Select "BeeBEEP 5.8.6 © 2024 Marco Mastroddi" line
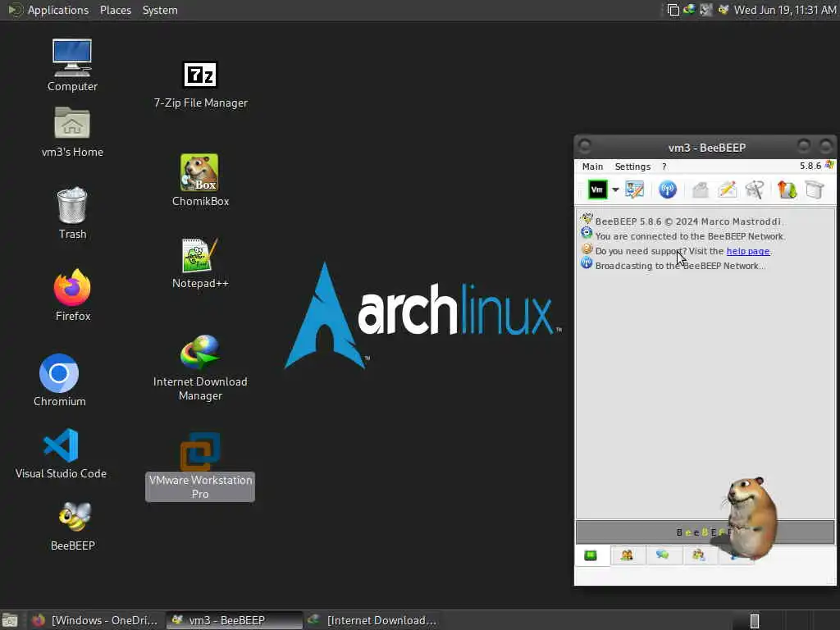The width and height of the screenshot is (840, 630). coord(688,221)
